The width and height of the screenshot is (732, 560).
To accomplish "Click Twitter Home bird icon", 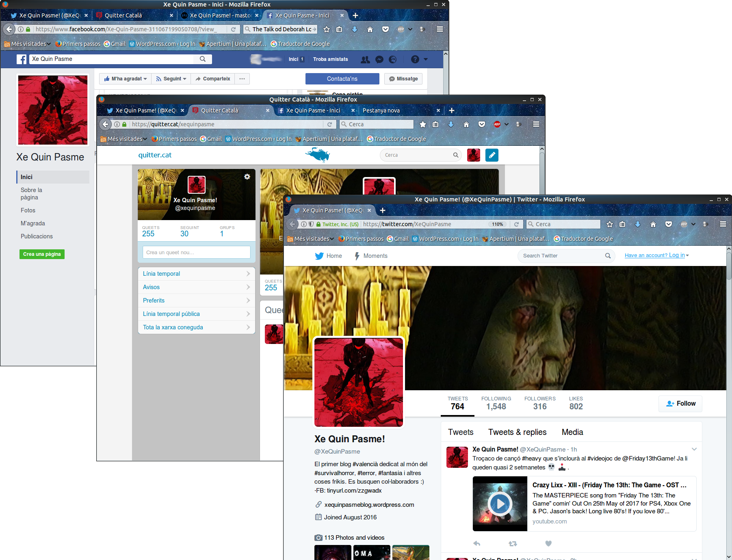I will pyautogui.click(x=319, y=256).
